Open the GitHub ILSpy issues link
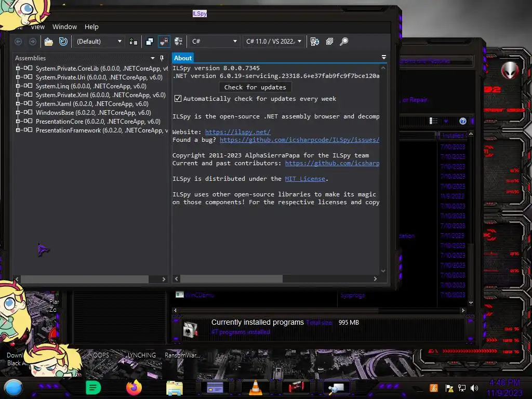532x399 pixels. pos(300,140)
